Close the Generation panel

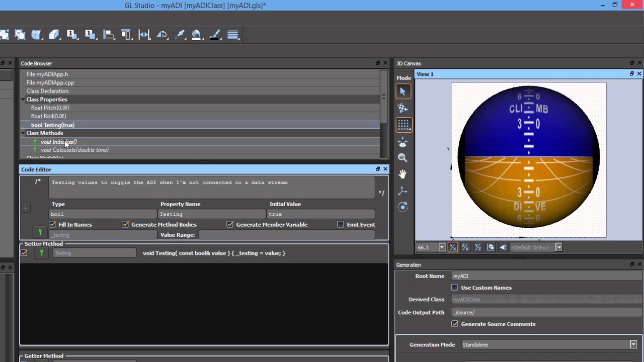[x=640, y=264]
